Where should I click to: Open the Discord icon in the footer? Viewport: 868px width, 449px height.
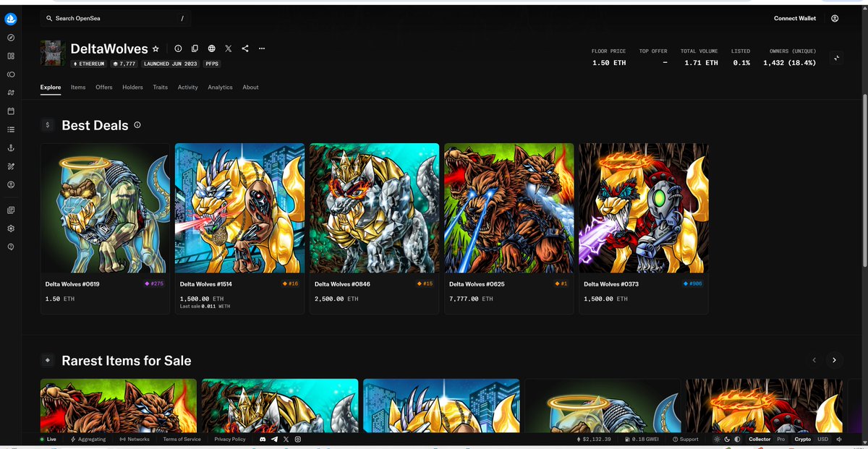[263, 440]
